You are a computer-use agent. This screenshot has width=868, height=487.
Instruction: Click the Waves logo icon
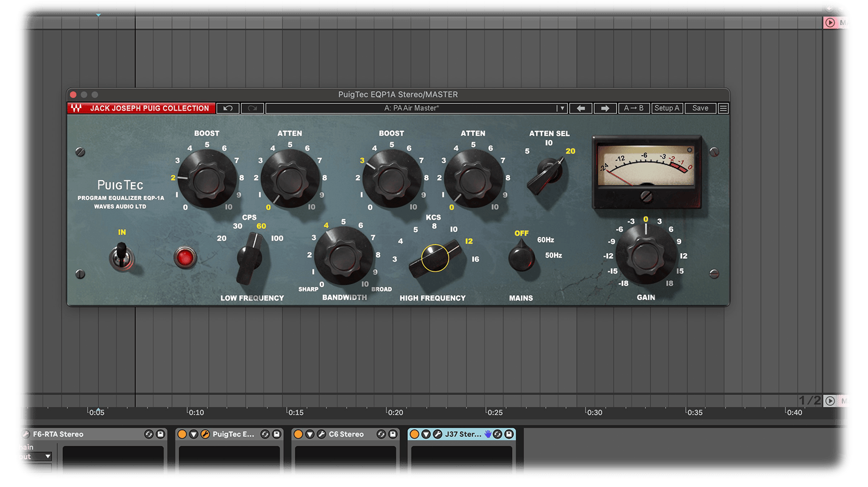click(76, 108)
